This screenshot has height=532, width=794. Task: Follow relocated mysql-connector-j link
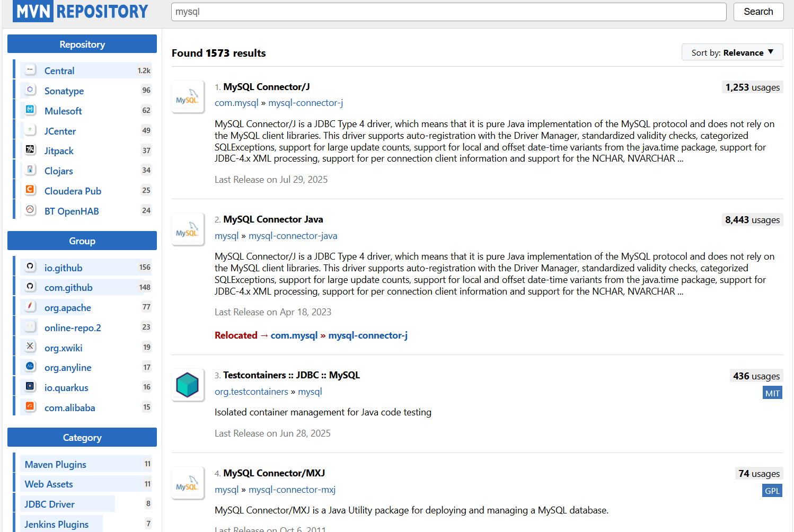click(x=368, y=335)
